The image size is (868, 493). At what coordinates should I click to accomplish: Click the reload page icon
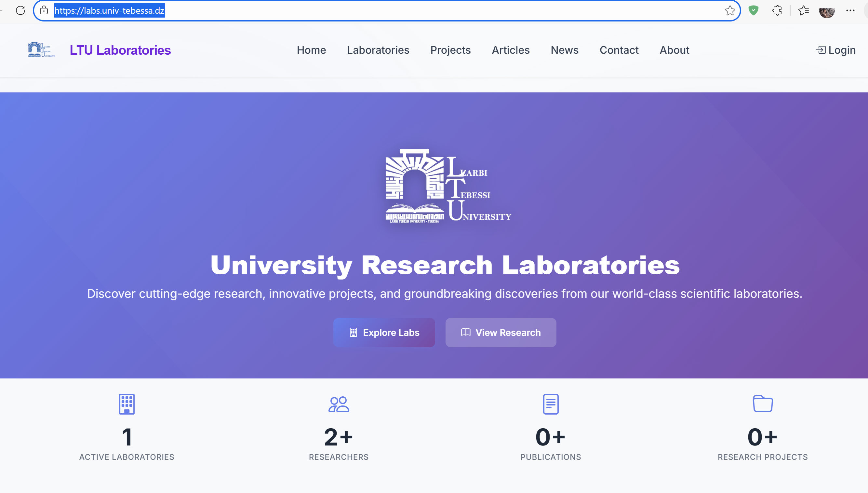click(x=20, y=10)
